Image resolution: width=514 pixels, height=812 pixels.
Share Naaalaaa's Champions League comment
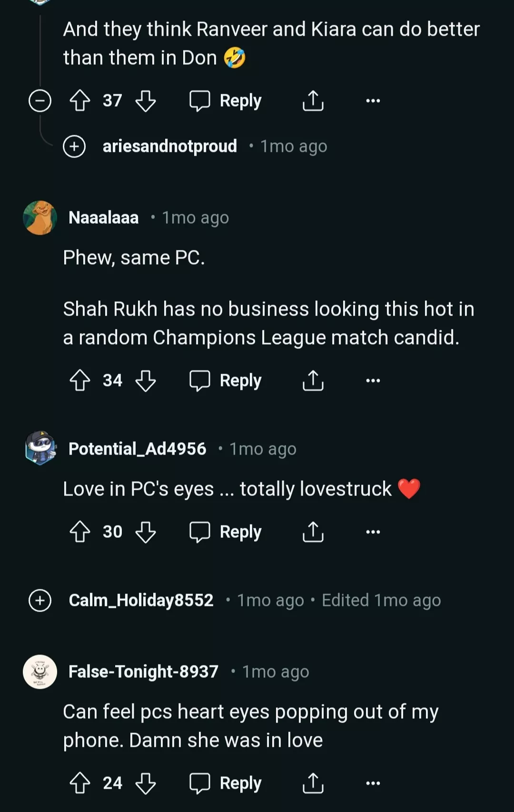point(313,381)
